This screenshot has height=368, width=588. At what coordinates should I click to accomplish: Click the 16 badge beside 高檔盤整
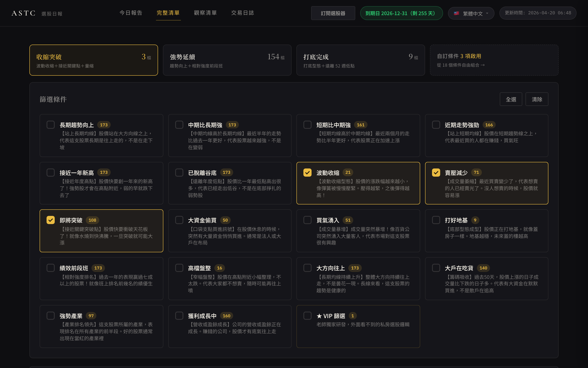tap(219, 268)
